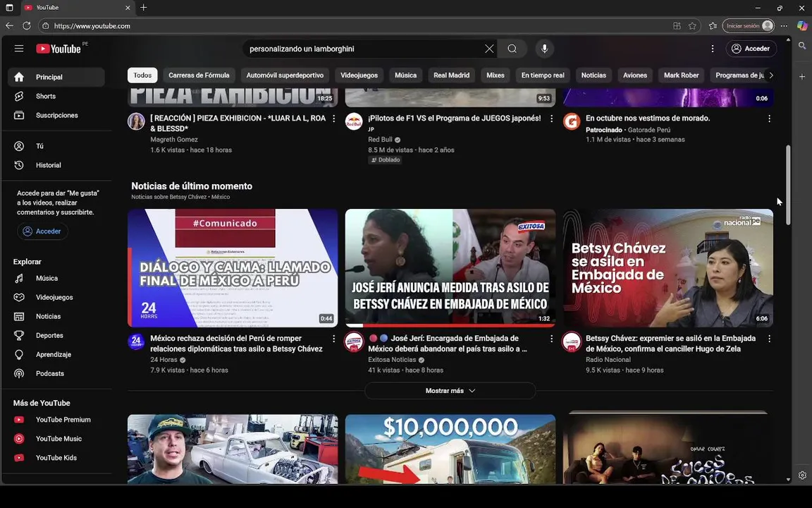Open options for Gatorade ad

click(x=769, y=119)
